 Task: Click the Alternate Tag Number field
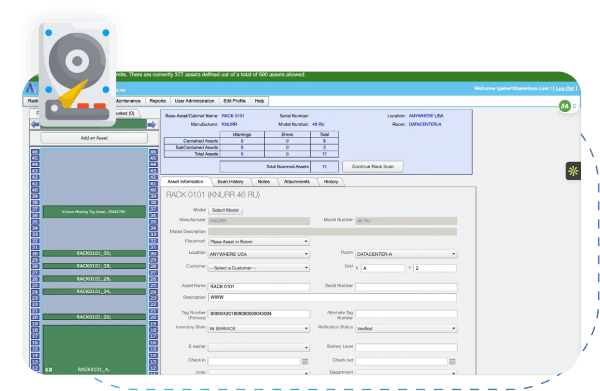coord(406,314)
